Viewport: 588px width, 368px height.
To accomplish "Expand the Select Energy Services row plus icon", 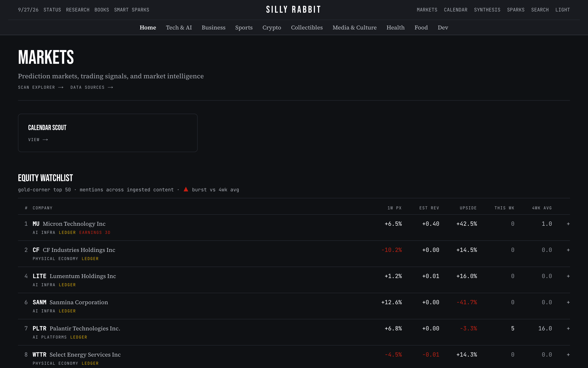I will (568, 355).
